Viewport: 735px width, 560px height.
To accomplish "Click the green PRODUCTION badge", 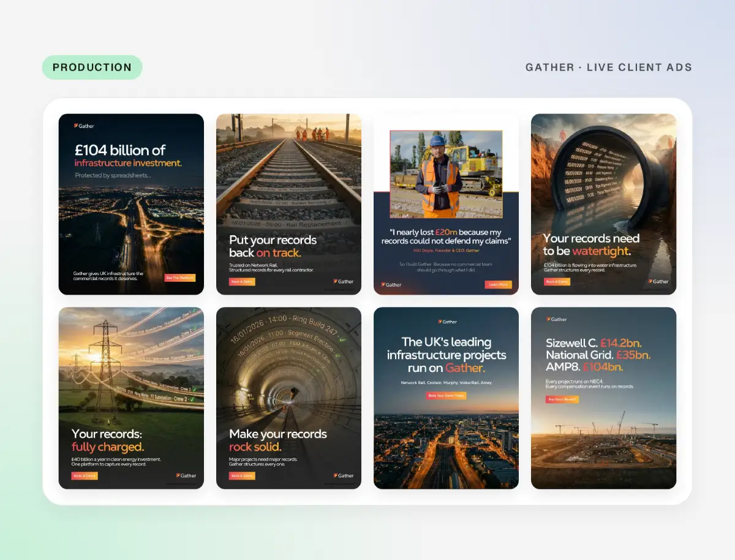I will (x=92, y=67).
